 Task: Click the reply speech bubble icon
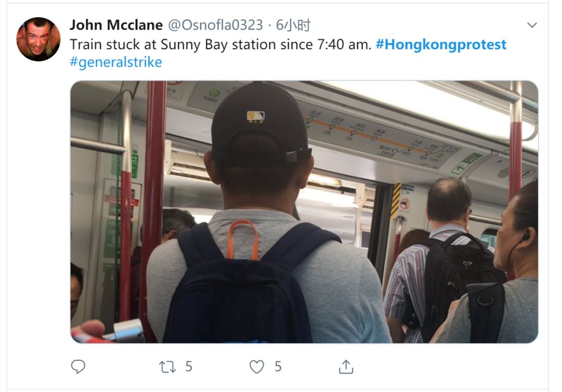(78, 367)
